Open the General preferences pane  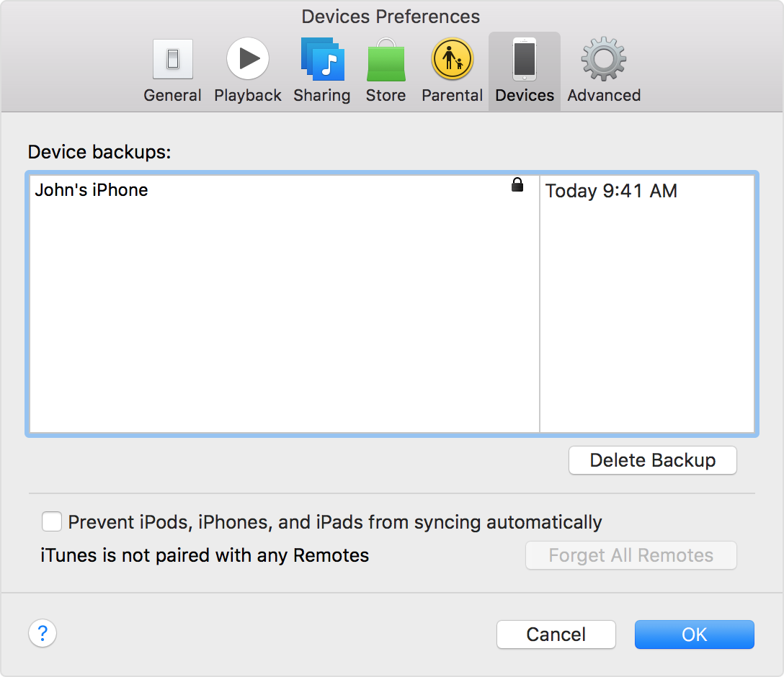pyautogui.click(x=172, y=71)
